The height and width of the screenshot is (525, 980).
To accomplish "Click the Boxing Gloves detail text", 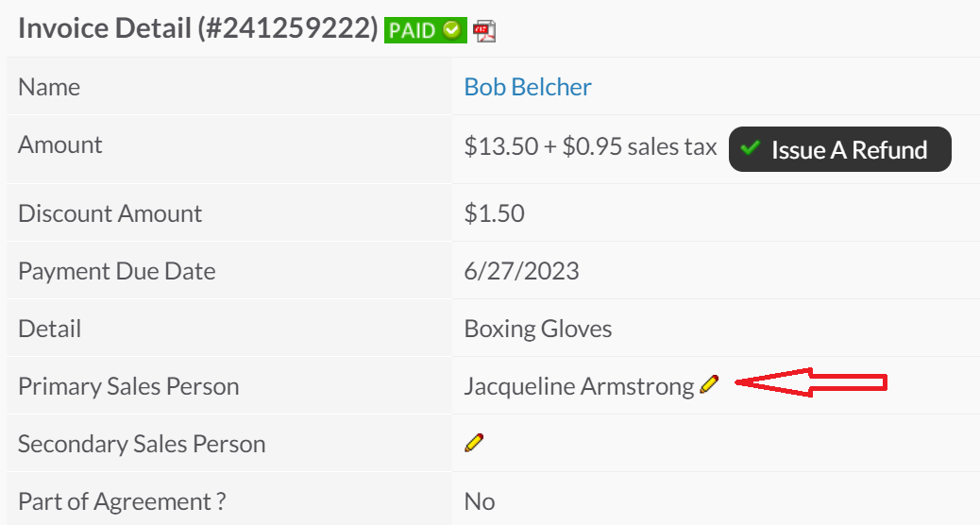I will (x=537, y=329).
